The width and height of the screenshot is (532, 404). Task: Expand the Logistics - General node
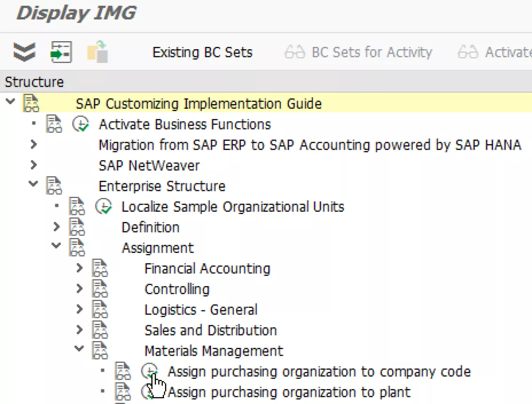click(79, 309)
